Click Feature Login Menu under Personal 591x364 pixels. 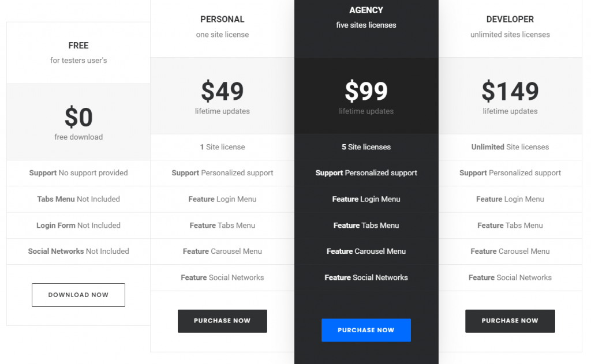coord(222,199)
